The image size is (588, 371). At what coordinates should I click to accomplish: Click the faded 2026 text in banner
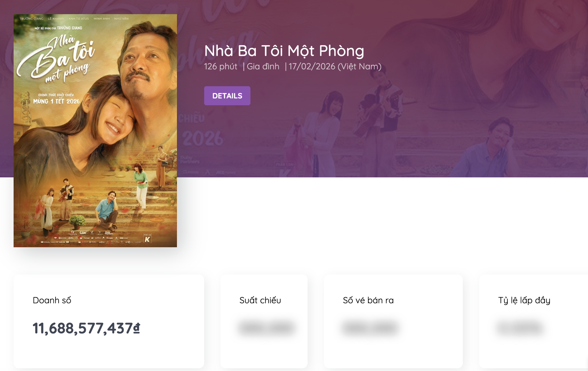click(203, 138)
